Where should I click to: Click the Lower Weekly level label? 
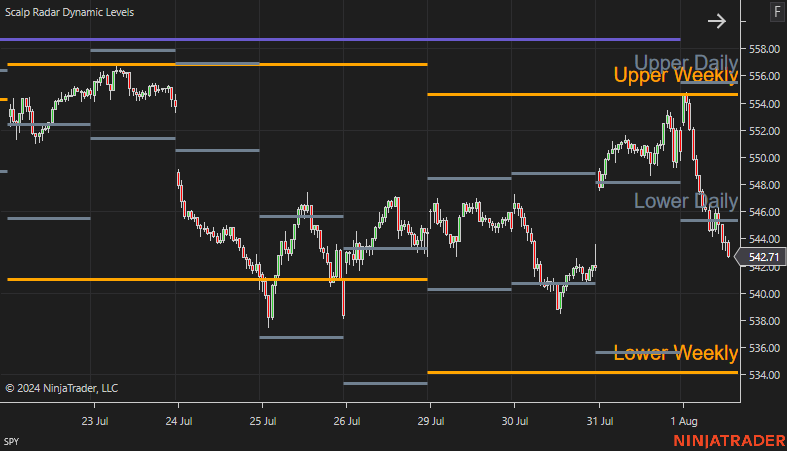click(x=676, y=353)
